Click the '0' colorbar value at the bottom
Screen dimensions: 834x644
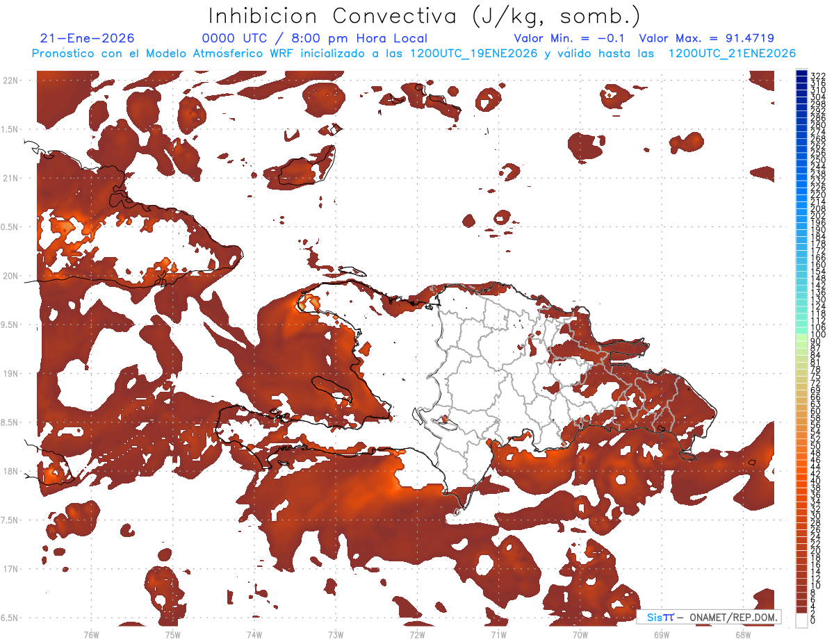coord(813,620)
